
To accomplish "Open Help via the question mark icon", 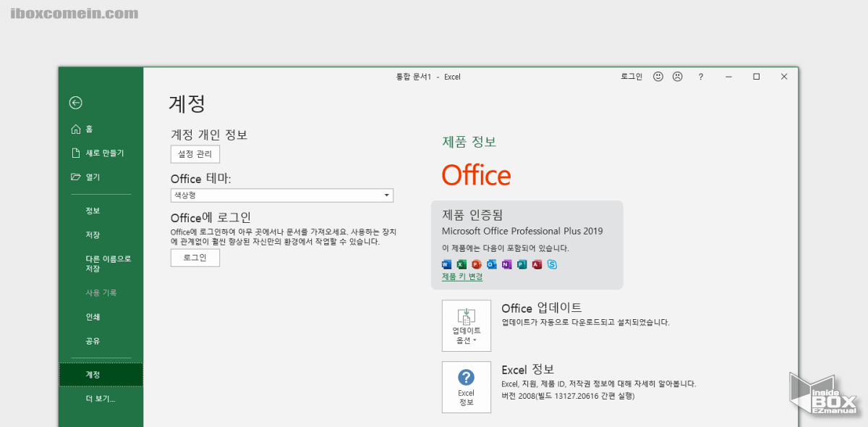I will click(700, 76).
